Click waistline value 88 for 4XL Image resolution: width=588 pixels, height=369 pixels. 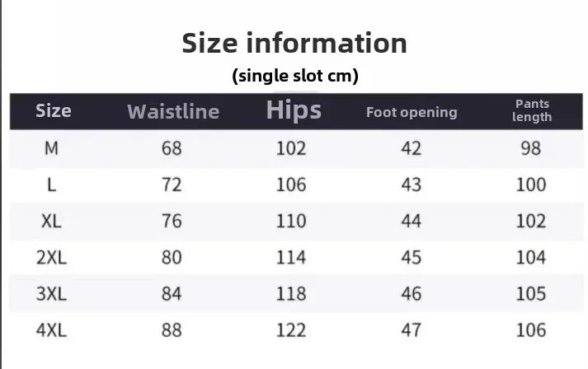click(172, 330)
